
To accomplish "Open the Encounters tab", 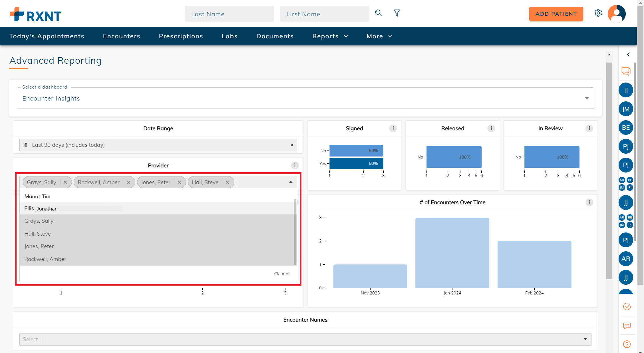I will coord(121,36).
